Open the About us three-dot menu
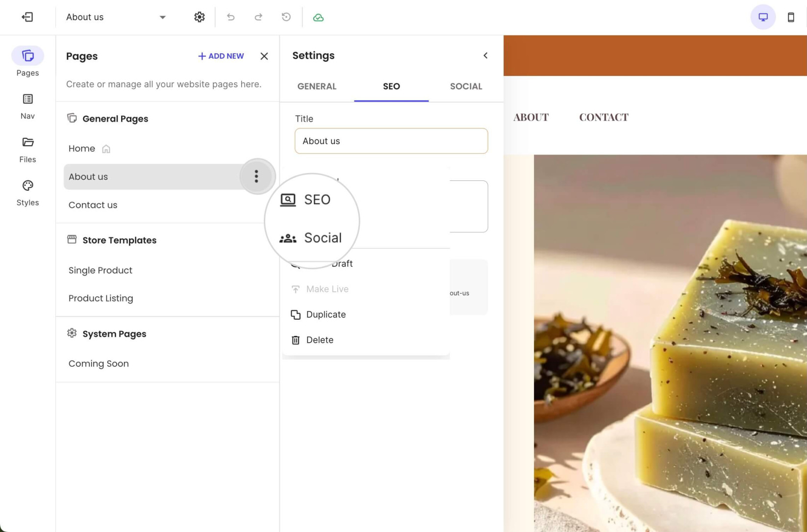The width and height of the screenshot is (807, 532). [256, 177]
